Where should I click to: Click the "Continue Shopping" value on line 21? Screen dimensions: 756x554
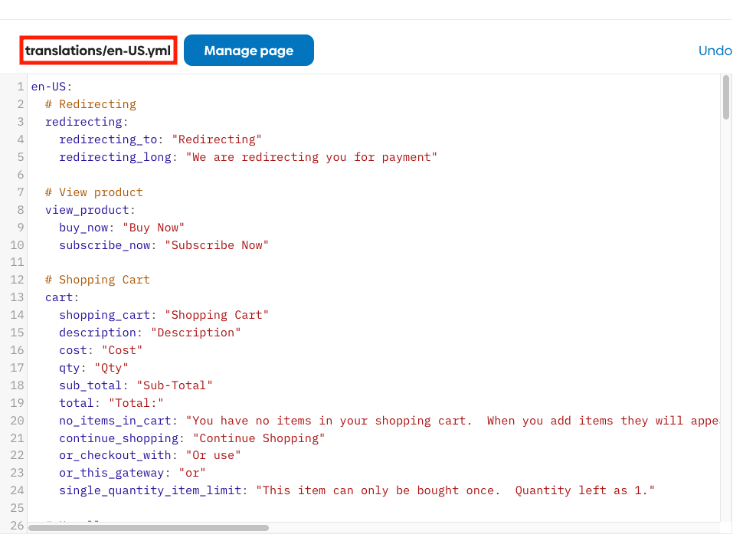(x=259, y=438)
